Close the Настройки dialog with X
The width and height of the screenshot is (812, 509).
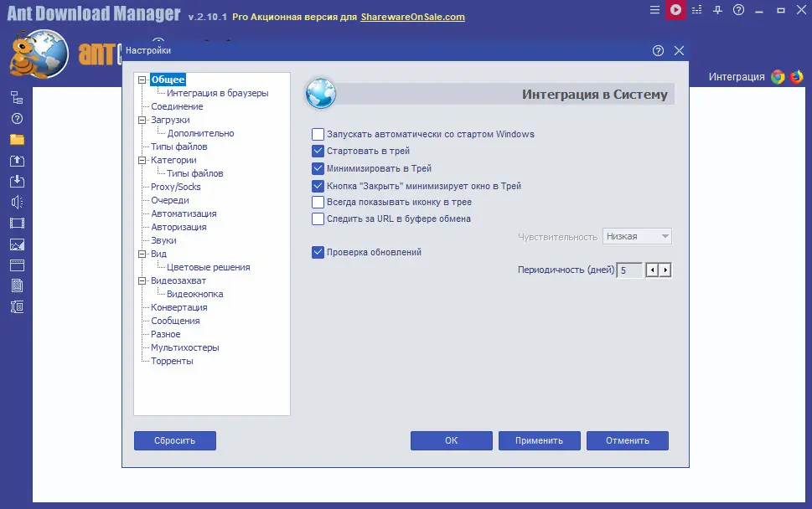[x=679, y=51]
